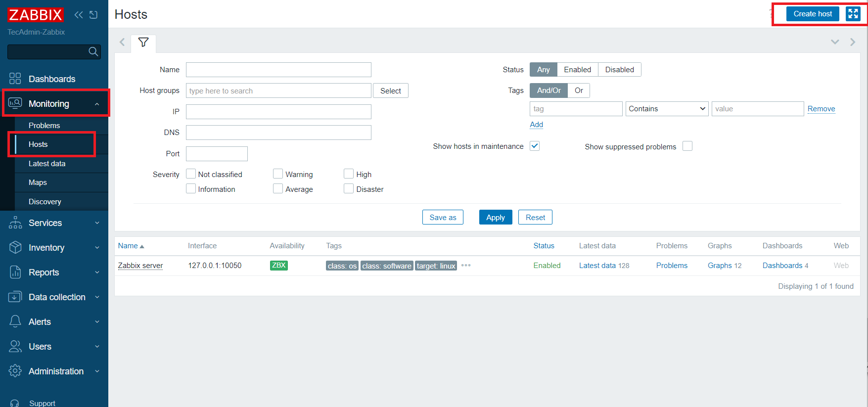Screen dimensions: 868x407
Task: Click the filter funnel icon tab
Action: click(x=143, y=43)
